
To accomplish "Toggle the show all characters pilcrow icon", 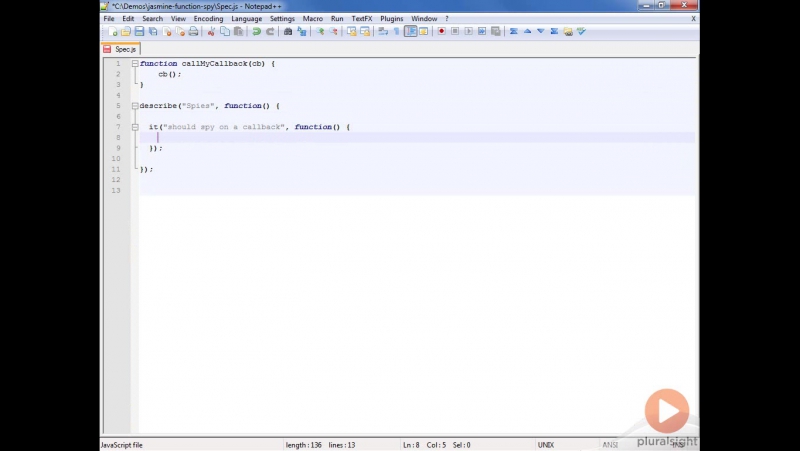I will [x=396, y=32].
